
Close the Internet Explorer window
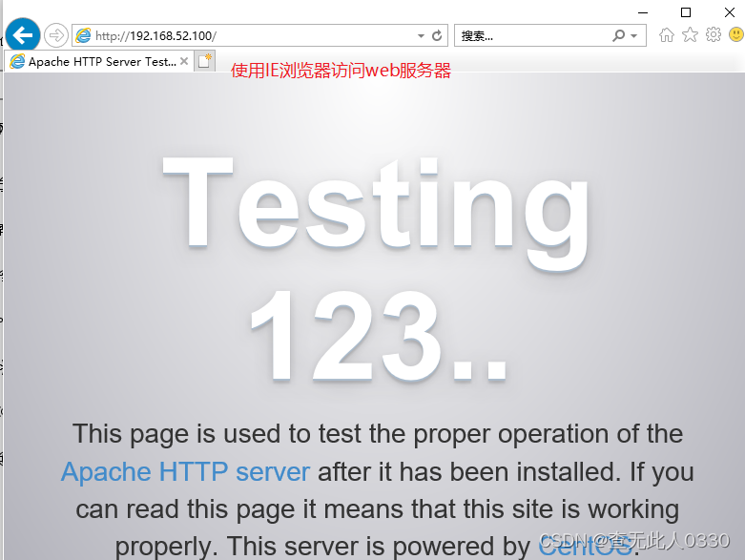[730, 12]
